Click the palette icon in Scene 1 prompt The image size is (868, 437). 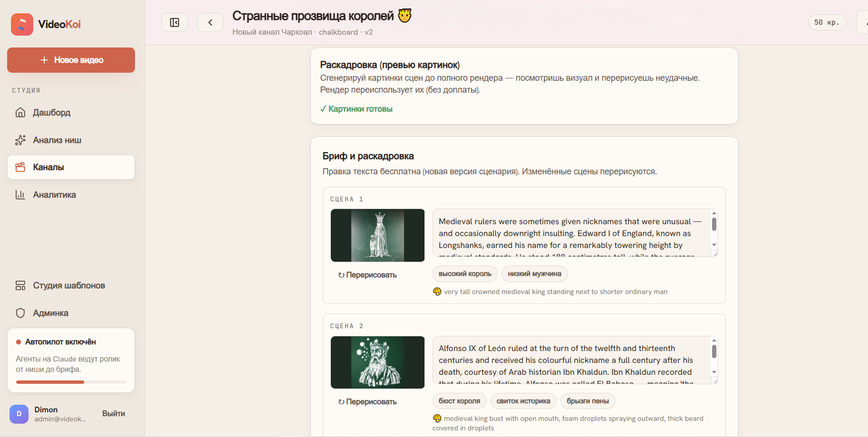(437, 292)
